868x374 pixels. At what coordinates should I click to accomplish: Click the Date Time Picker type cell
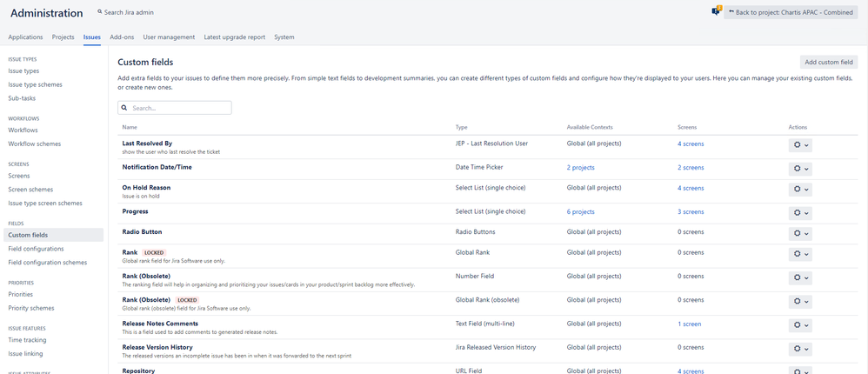click(479, 167)
